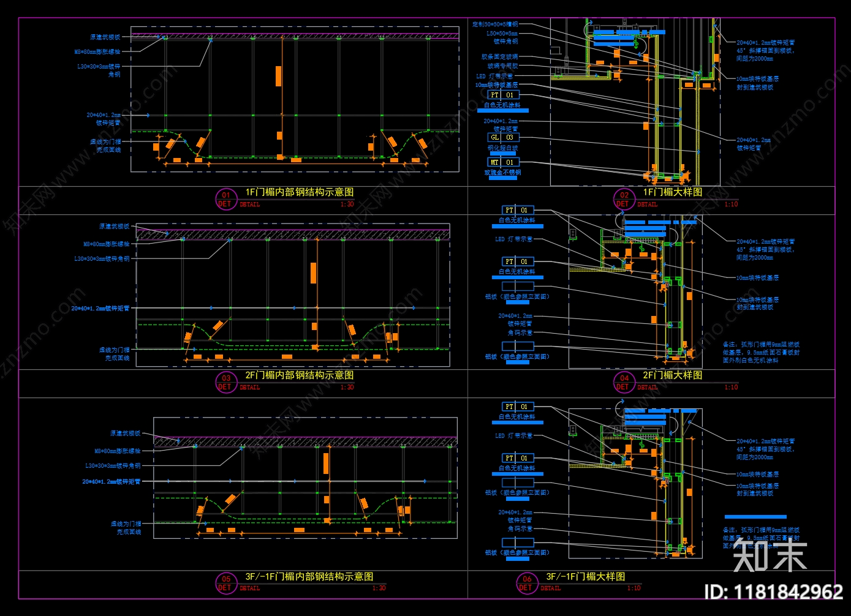Viewport: 851px width, 616px height.
Task: Click the L50*50*5mm 镀锌角钢 annotation
Action: pos(502,38)
